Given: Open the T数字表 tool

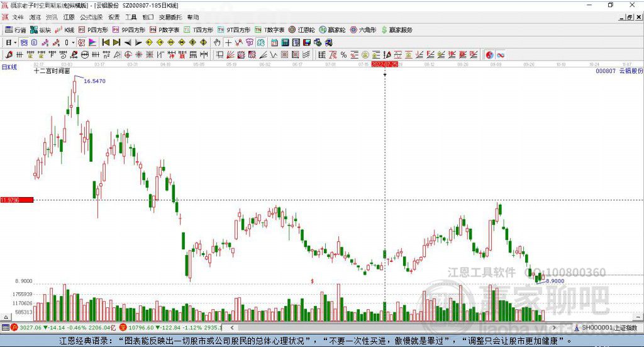Looking at the screenshot, I should point(269,30).
